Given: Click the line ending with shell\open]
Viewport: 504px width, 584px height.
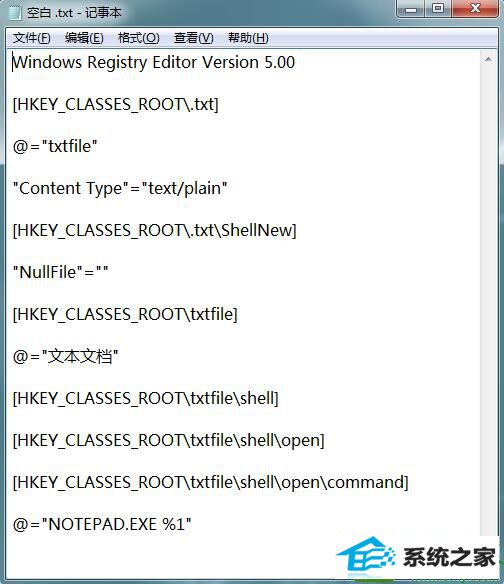Looking at the screenshot, I should point(168,441).
